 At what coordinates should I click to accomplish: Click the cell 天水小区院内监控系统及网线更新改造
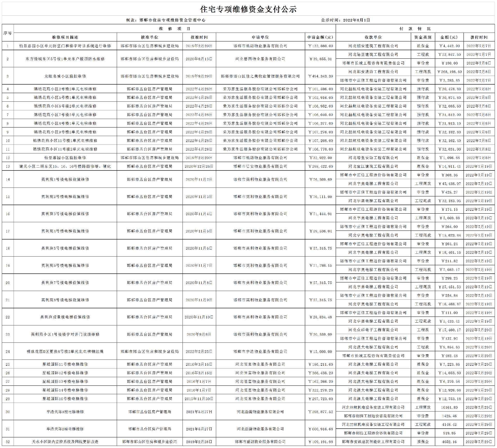pyautogui.click(x=65, y=442)
